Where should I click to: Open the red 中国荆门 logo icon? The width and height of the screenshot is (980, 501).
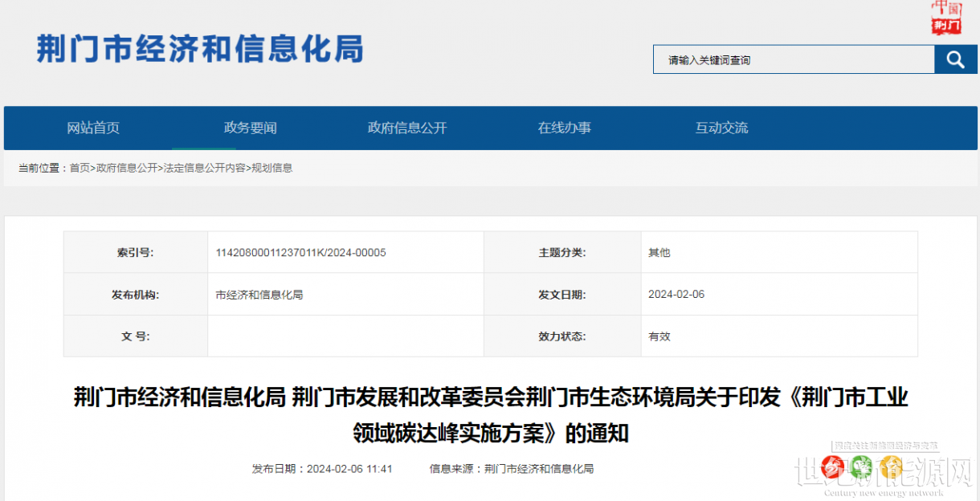(x=946, y=18)
